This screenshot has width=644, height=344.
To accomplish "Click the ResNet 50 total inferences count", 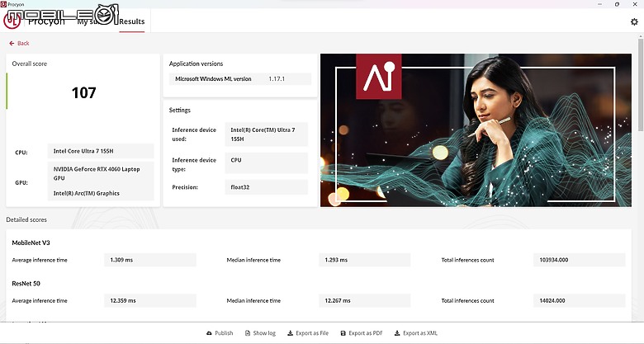I will click(x=579, y=300).
